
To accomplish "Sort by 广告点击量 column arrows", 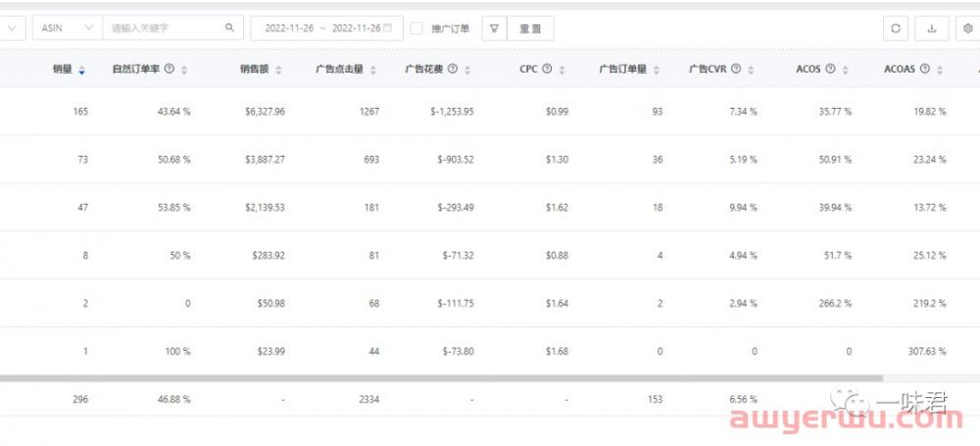I will click(x=372, y=70).
